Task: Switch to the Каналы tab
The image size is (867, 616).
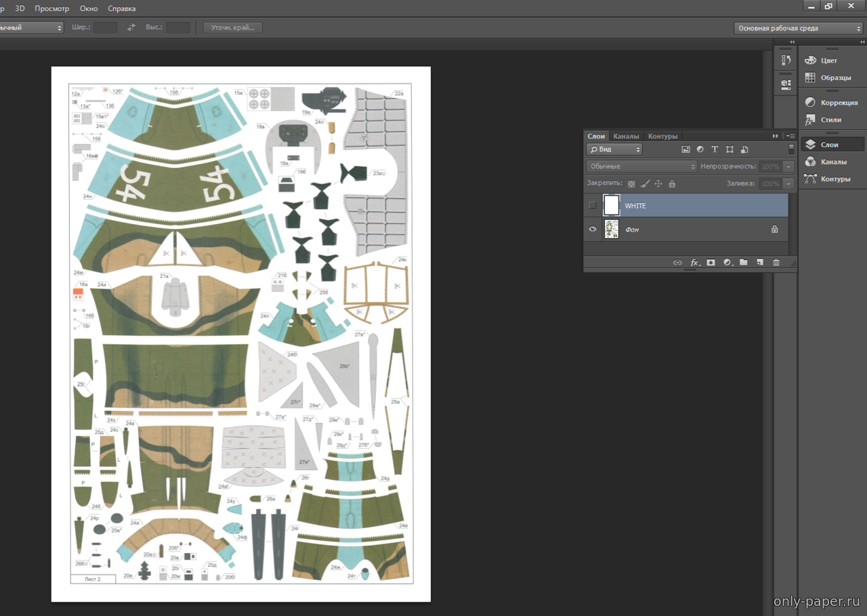Action: (x=626, y=136)
